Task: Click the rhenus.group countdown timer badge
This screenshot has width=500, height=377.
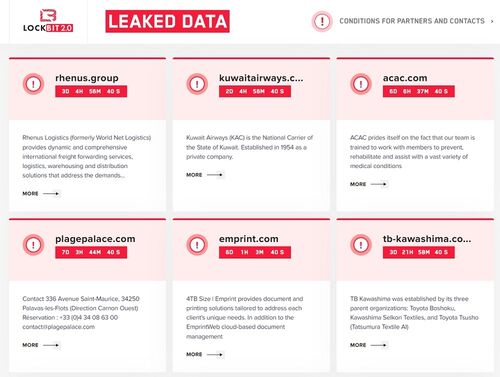Action: pyautogui.click(x=91, y=91)
